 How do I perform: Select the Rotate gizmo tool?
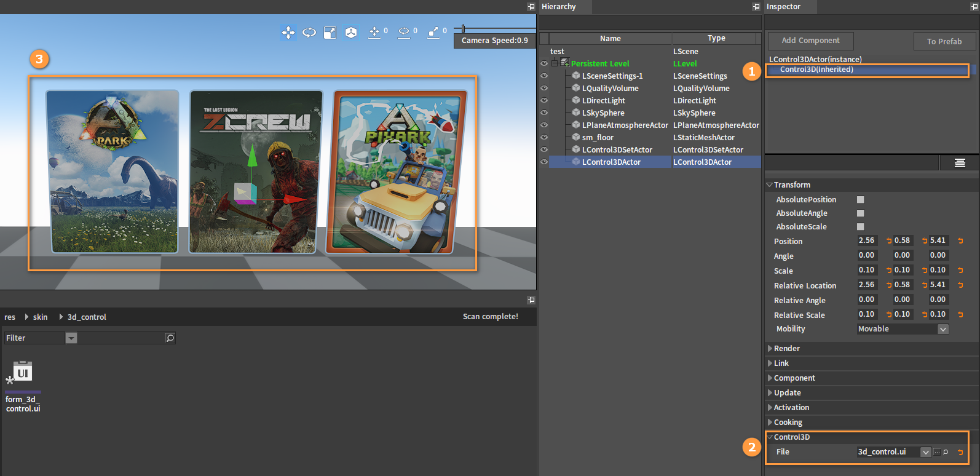coord(309,32)
